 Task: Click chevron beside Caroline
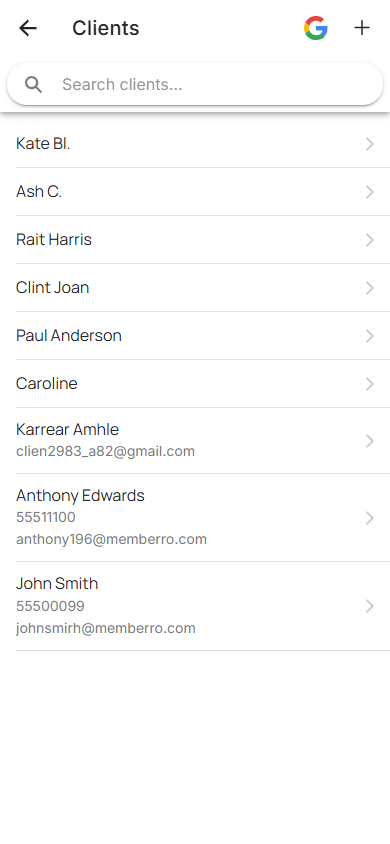point(370,384)
